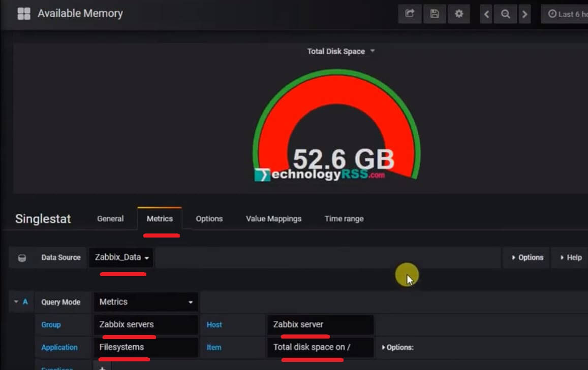Click the Item field with Total disk space
Screen dimensions: 588x370
pyautogui.click(x=320, y=347)
